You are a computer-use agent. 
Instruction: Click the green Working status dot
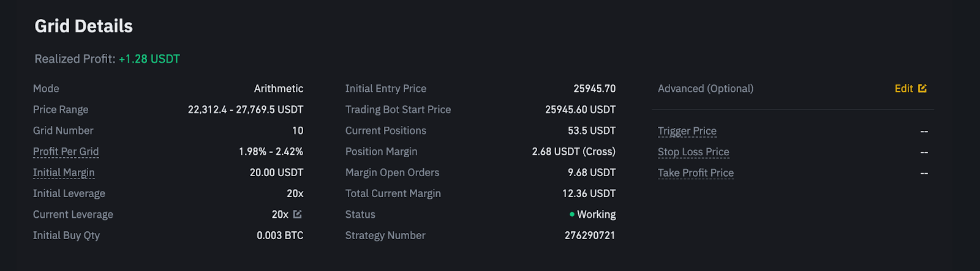tap(572, 214)
